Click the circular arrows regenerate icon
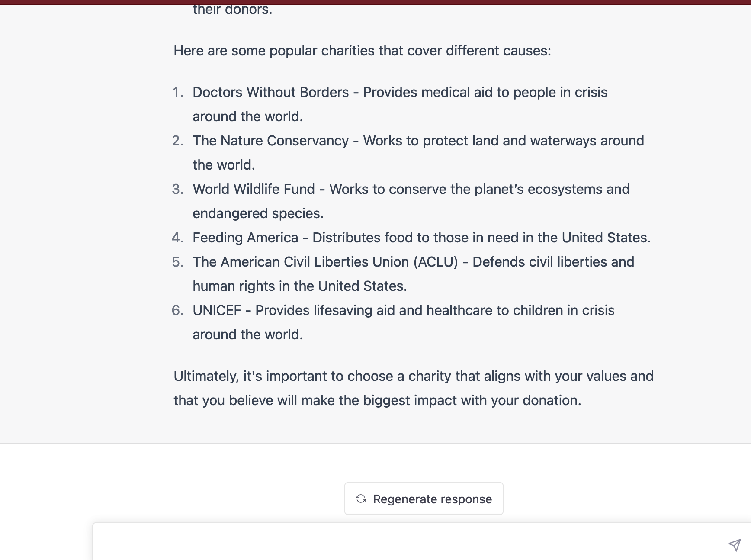Screen dimensions: 751x560 pyautogui.click(x=361, y=499)
